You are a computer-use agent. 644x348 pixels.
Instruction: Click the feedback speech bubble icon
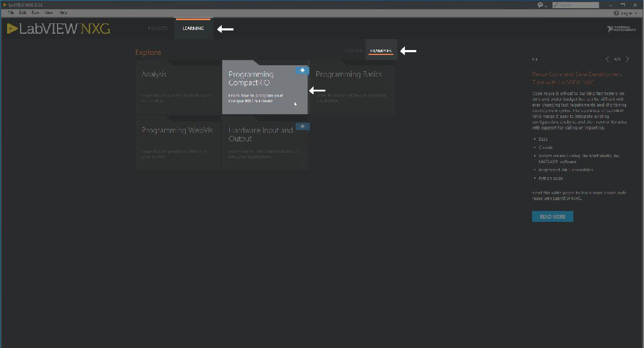pyautogui.click(x=541, y=5)
